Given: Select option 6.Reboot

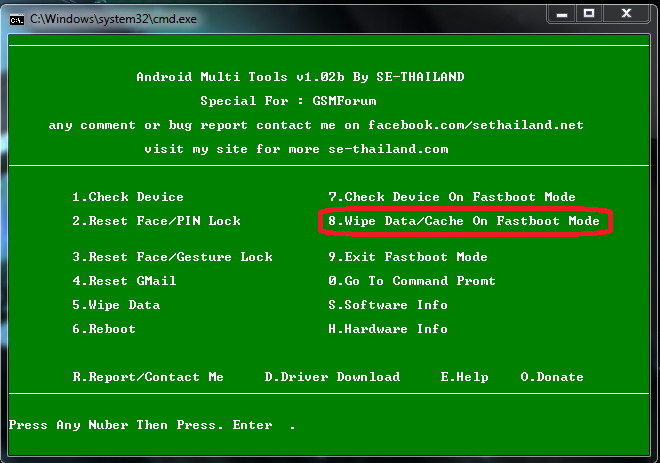Looking at the screenshot, I should pos(104,329).
